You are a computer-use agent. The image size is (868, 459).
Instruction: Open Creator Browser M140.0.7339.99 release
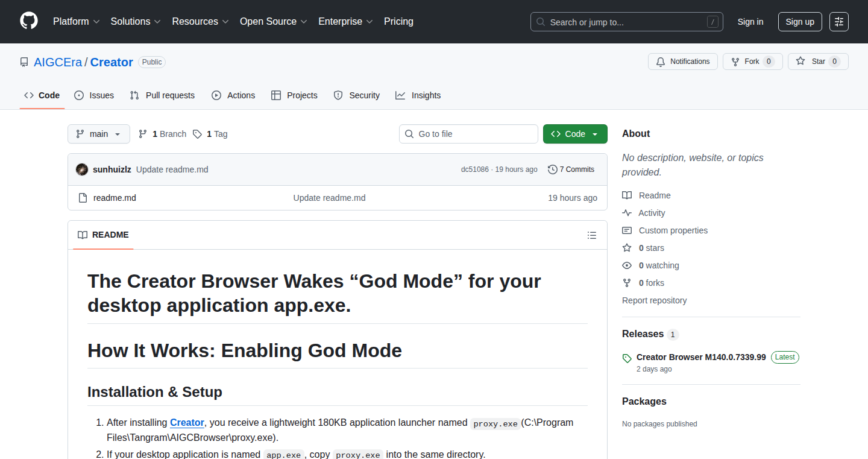point(701,357)
